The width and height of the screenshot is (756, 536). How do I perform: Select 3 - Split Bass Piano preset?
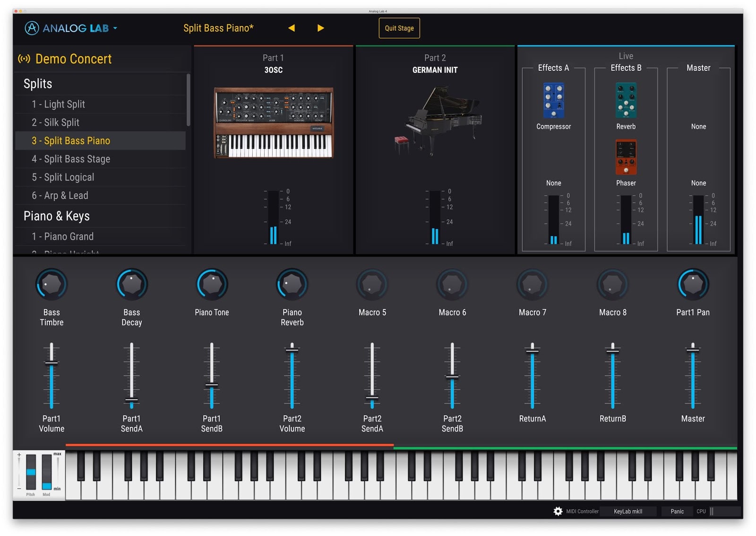[x=100, y=141]
